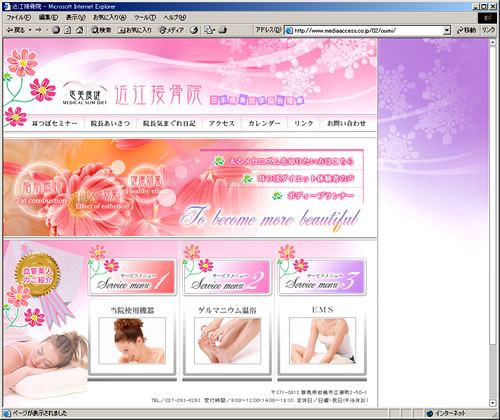The height and width of the screenshot is (420, 500).
Task: Open the history toolbar icon
Action: 194,30
